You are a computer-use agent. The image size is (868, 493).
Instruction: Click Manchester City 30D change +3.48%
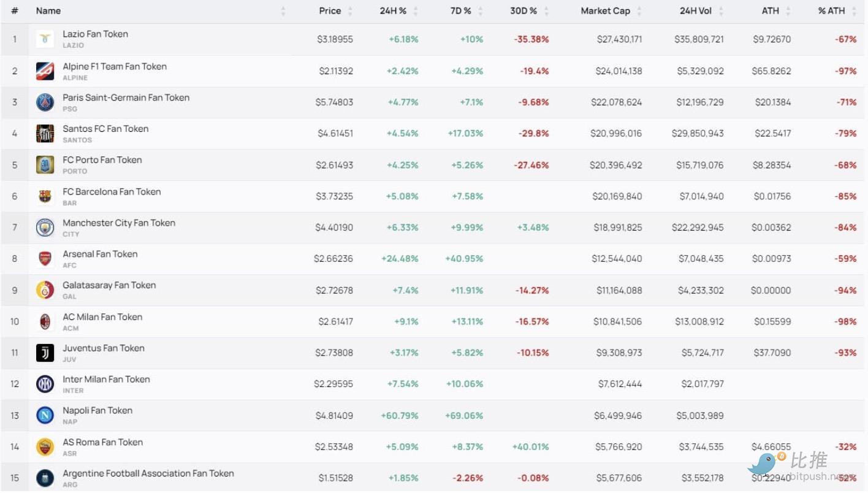pos(533,227)
